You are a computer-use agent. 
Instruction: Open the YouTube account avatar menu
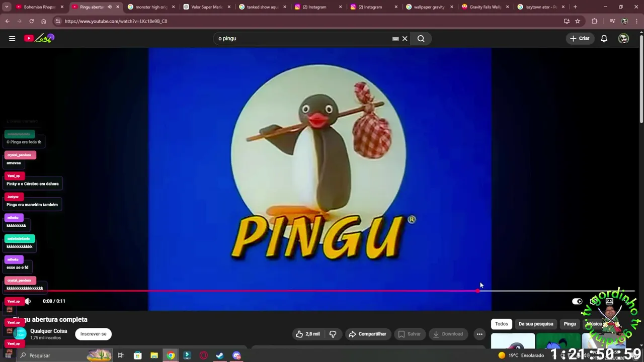tap(623, 38)
